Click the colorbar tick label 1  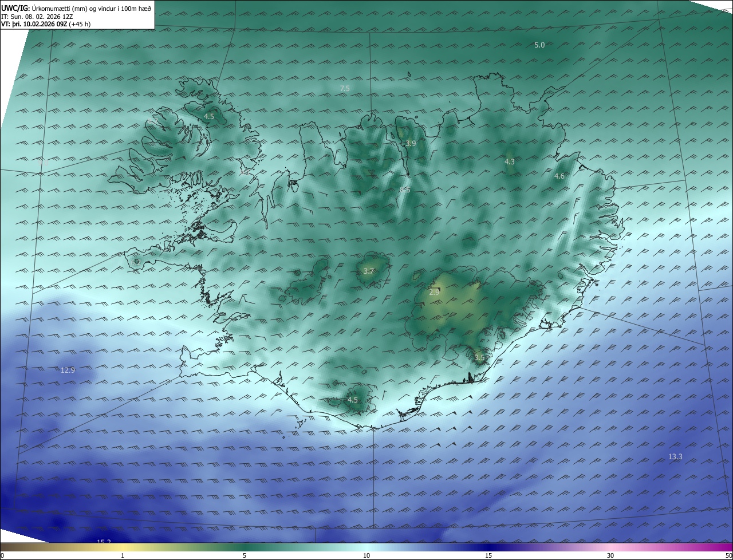coord(123,555)
